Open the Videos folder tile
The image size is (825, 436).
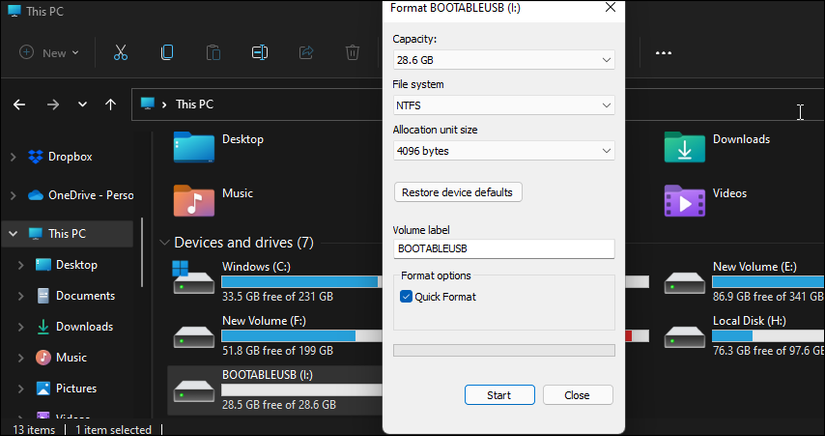[705, 200]
